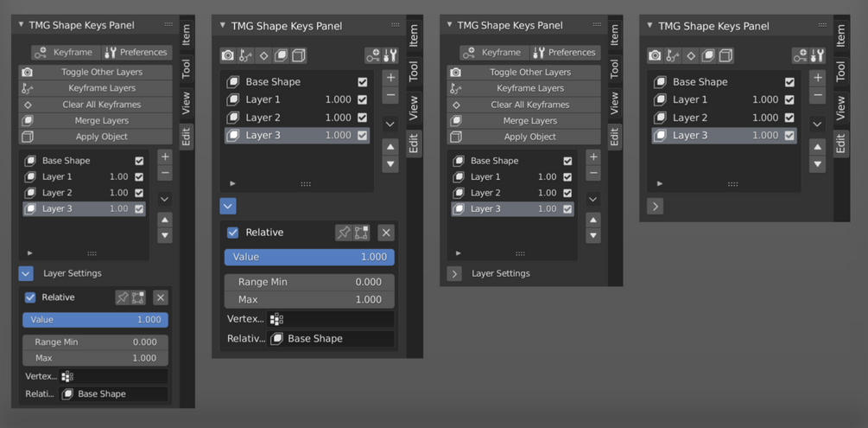Click plus add-layer button in second panel
Viewport: 868px width, 428px height.
(390, 78)
